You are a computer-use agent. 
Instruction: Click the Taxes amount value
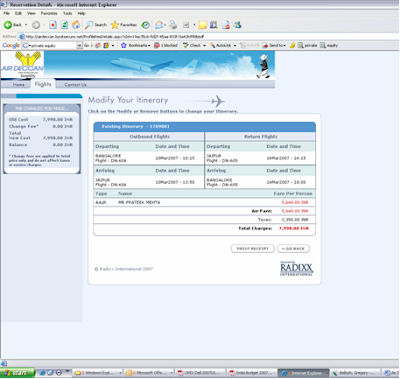pos(295,220)
